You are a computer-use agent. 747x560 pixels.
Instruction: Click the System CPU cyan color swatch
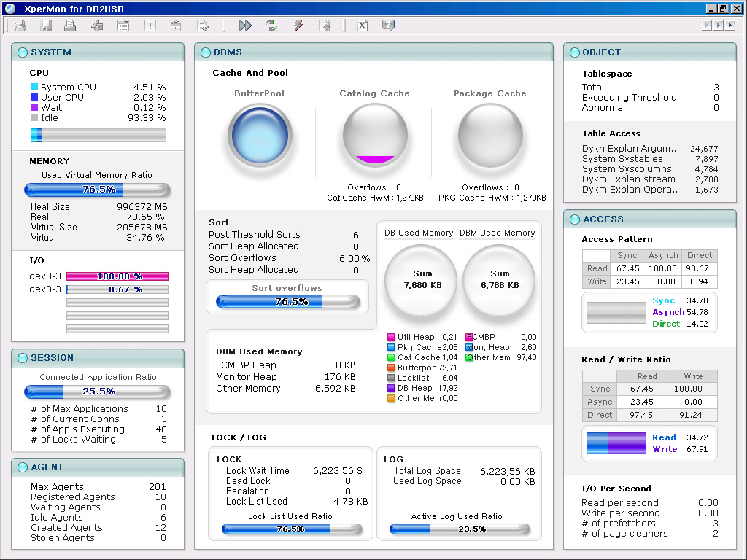[x=34, y=87]
